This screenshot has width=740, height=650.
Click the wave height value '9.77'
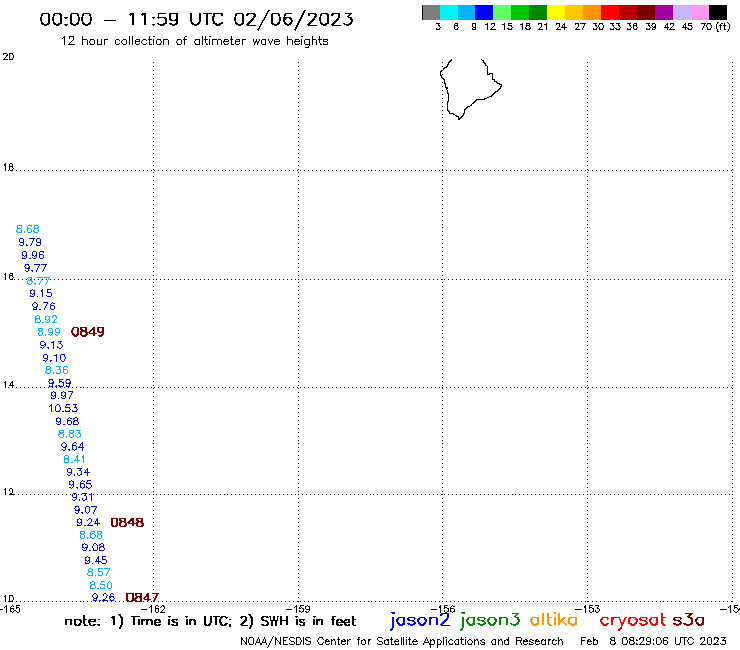(35, 268)
